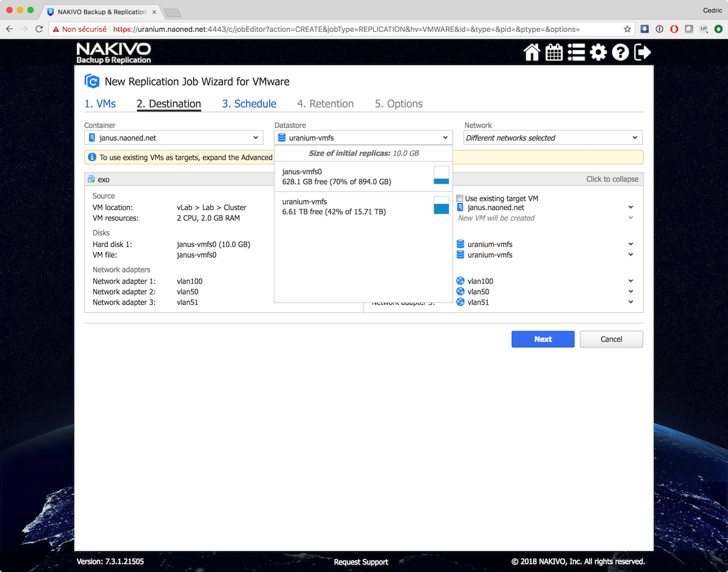This screenshot has height=572, width=728.
Task: Click the logout arrow icon
Action: tap(642, 52)
